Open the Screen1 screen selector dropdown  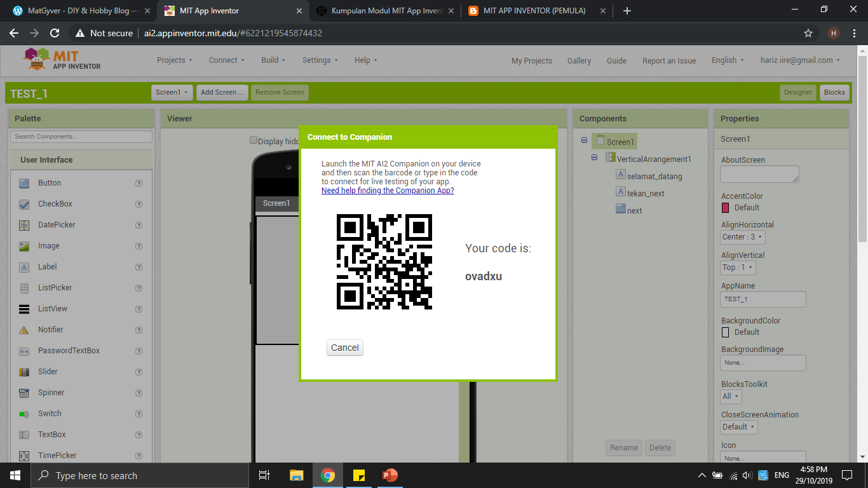point(172,93)
